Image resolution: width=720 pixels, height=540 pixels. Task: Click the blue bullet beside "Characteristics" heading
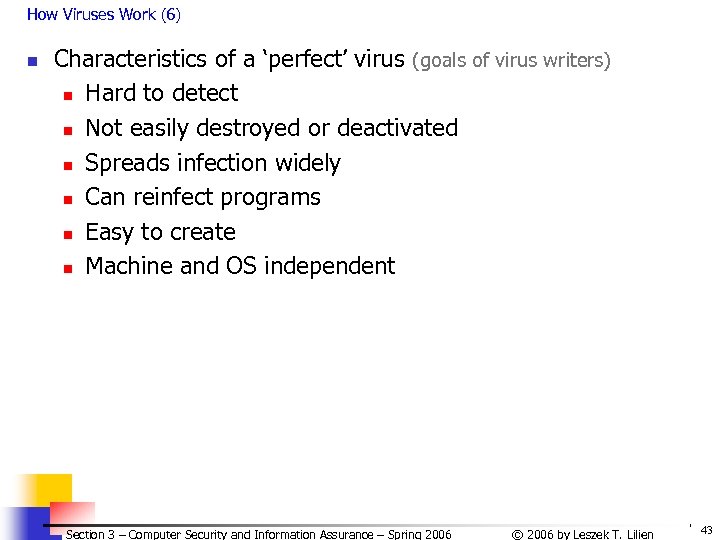(32, 62)
